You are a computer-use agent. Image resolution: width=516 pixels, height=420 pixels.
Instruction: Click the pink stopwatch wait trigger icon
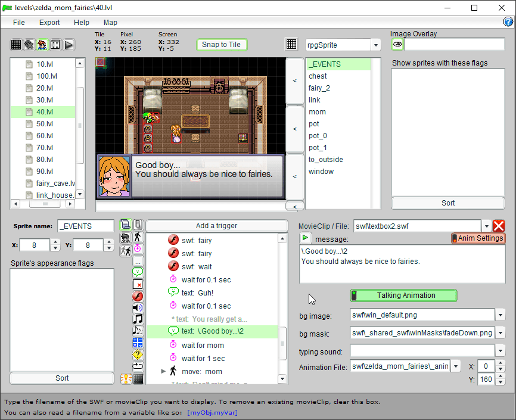[x=138, y=248]
